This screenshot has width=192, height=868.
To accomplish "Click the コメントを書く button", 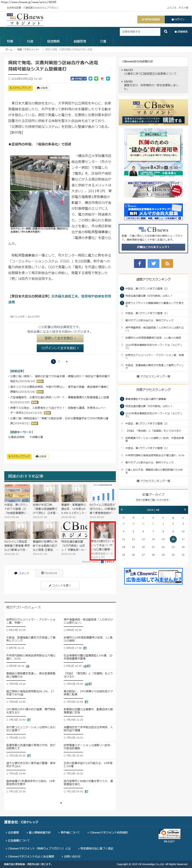I will tap(60, 585).
